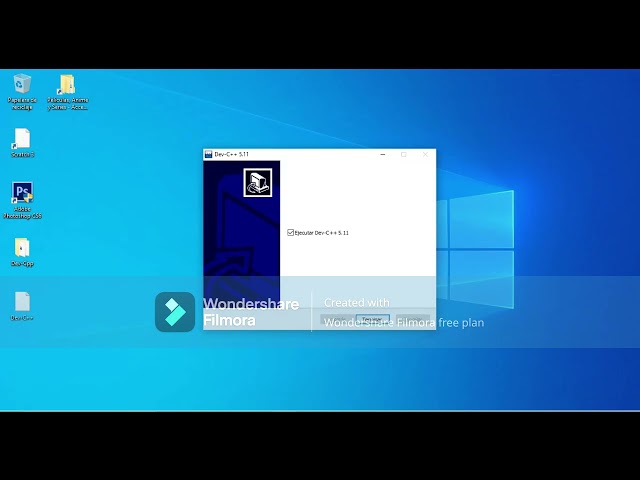Screen dimensions: 640x480
Task: Click the Terminar button in the installer
Action: pos(372,319)
